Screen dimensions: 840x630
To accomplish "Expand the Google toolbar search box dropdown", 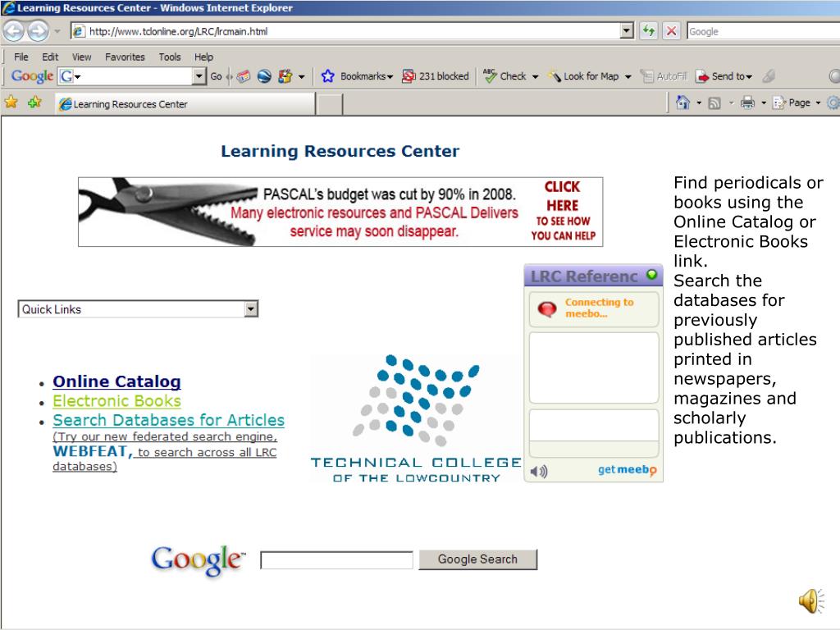I will [x=199, y=76].
